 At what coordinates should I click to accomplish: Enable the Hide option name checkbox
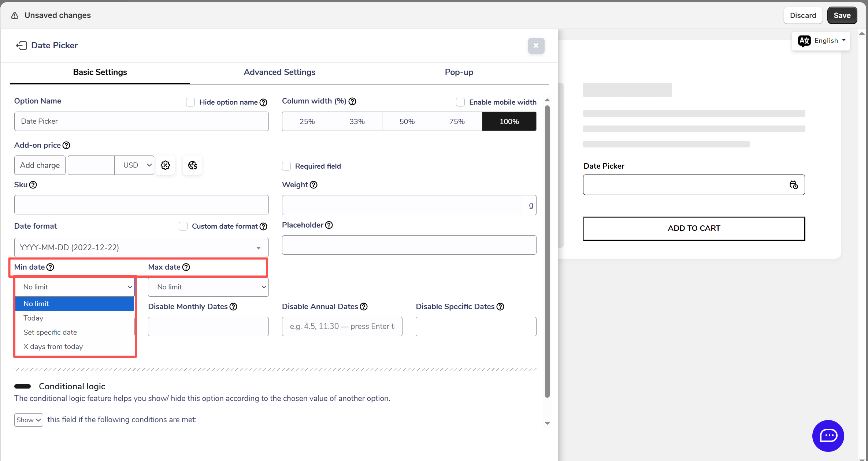(190, 102)
